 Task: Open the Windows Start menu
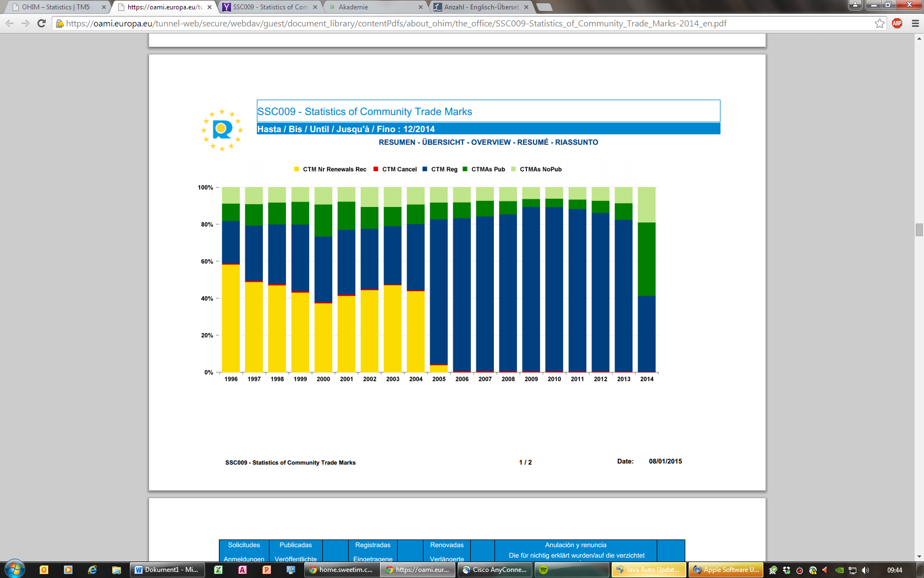[x=14, y=570]
